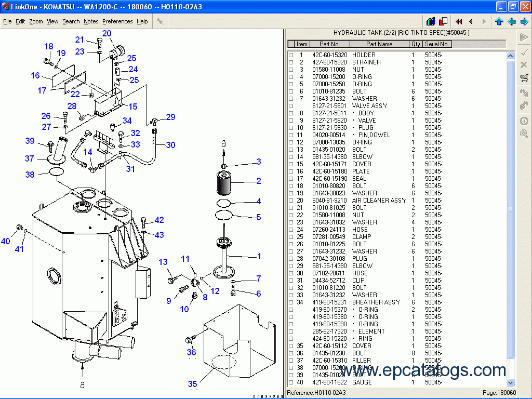532x399 pixels.
Task: Click the gray play triangle in side toolbar
Action: pyautogui.click(x=524, y=37)
